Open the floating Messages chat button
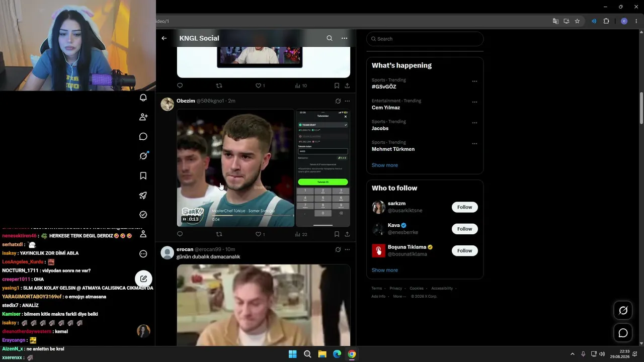This screenshot has width=644, height=362. click(623, 333)
